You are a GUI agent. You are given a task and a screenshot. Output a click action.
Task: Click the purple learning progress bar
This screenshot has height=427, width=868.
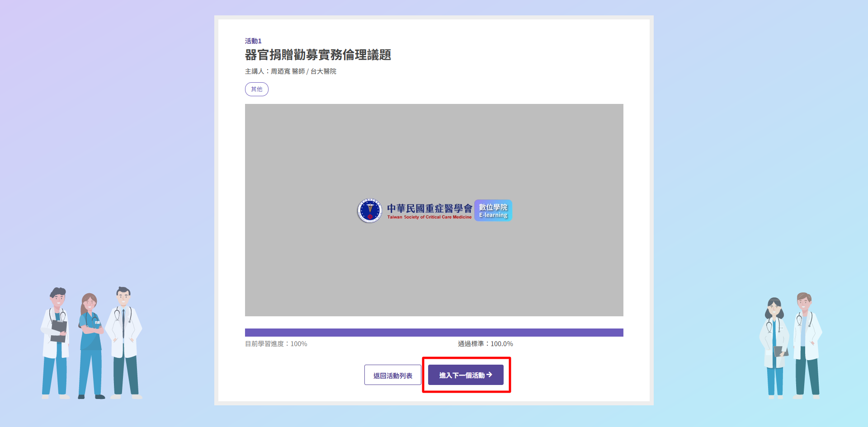(x=434, y=333)
